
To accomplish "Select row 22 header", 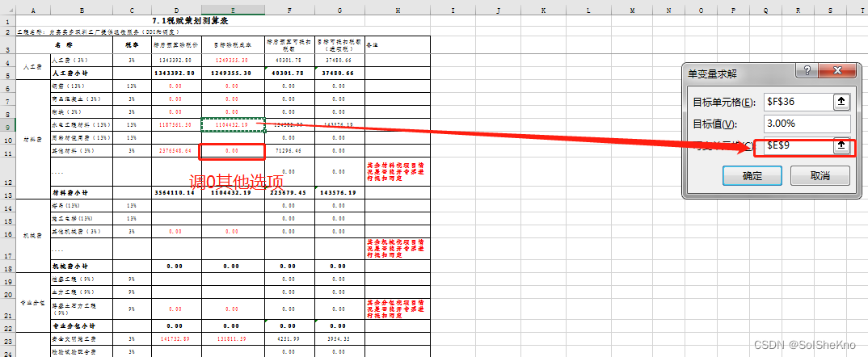I will 8,326.
